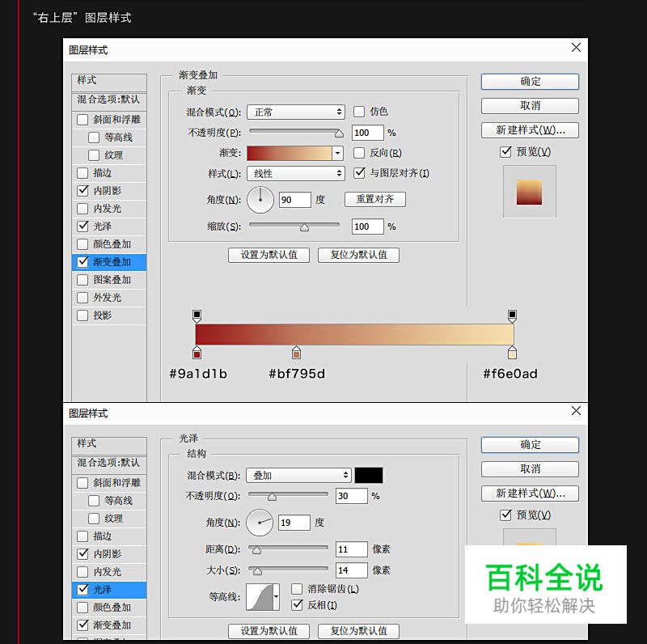Click the 确定 button to confirm

pyautogui.click(x=529, y=81)
